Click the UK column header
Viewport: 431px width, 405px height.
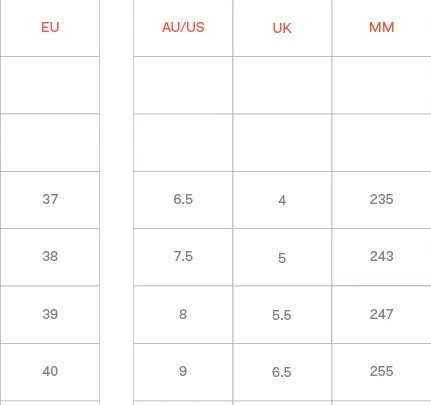[x=282, y=28]
